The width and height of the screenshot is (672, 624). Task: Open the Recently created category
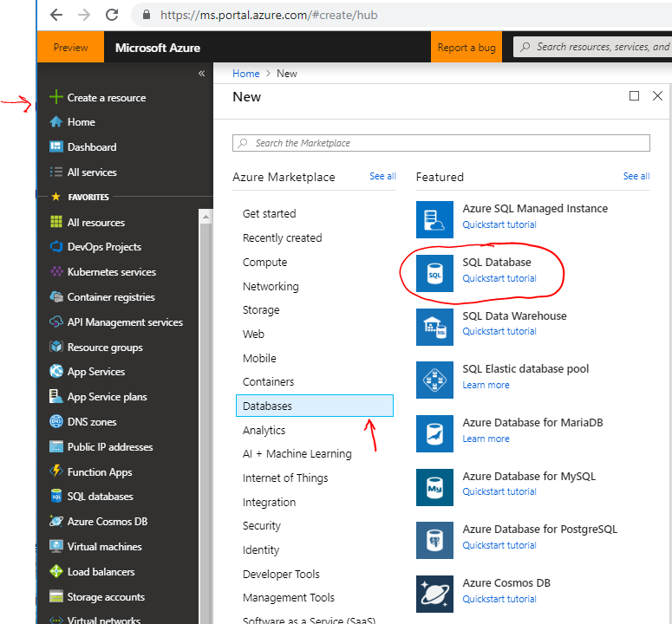click(x=282, y=238)
